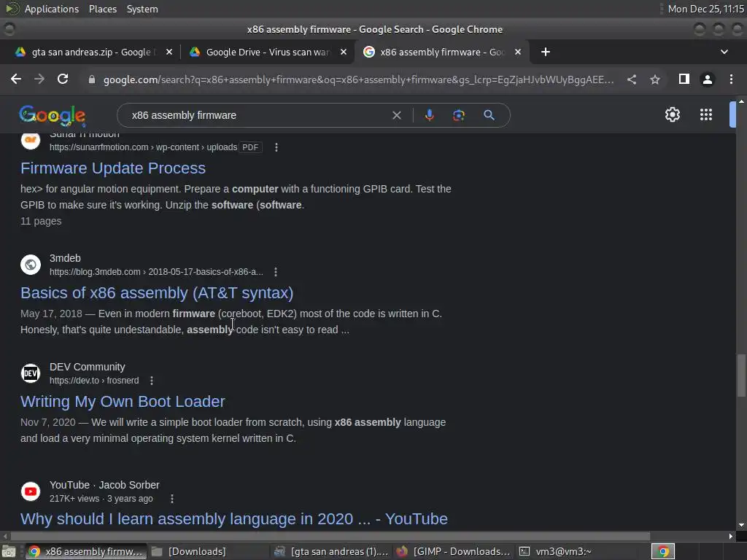Go back to the previous page

coord(16,79)
